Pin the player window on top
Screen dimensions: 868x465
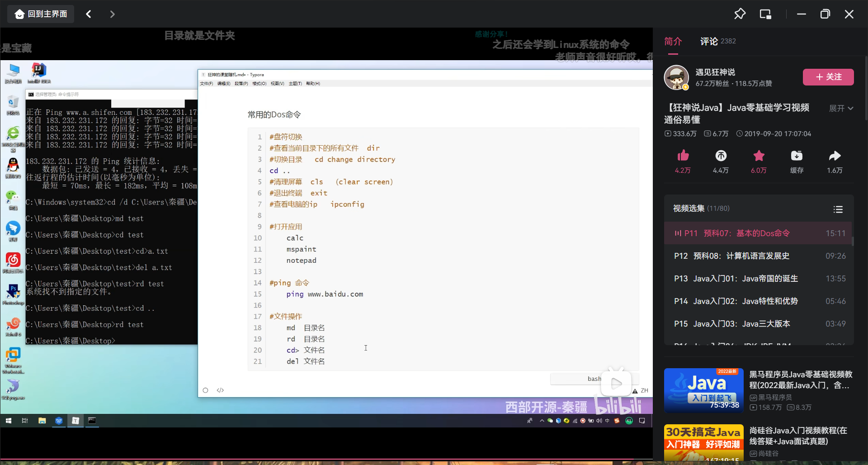pyautogui.click(x=740, y=14)
